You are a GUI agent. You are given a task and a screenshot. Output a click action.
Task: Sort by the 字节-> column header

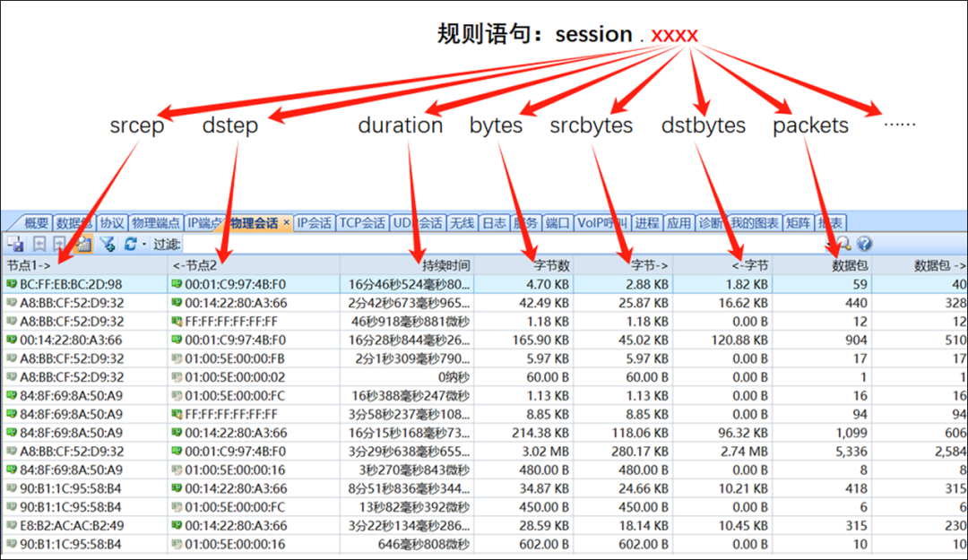624,265
